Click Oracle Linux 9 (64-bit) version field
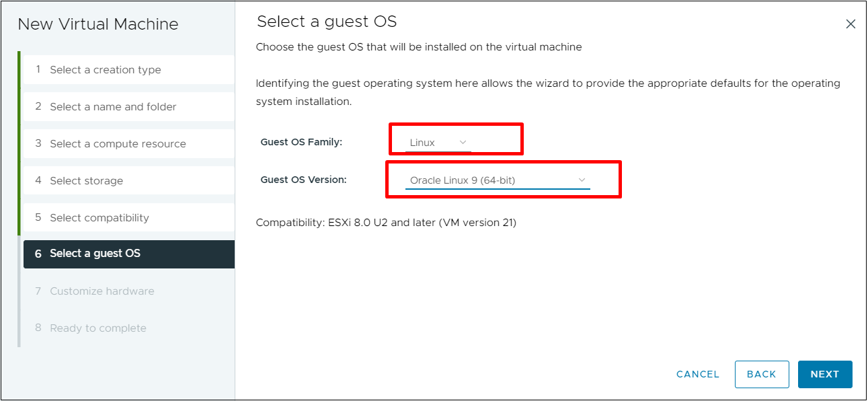The image size is (868, 401). pos(484,180)
